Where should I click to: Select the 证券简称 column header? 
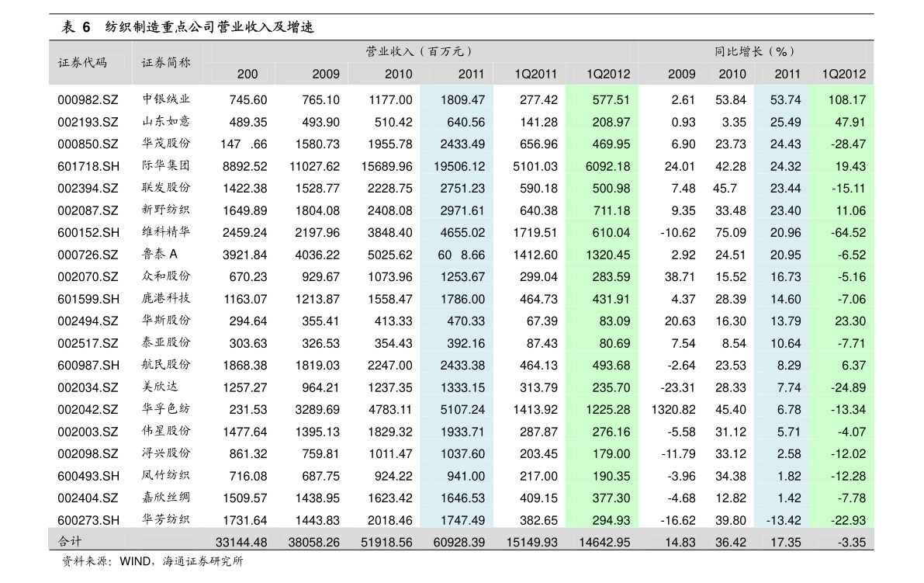click(x=166, y=62)
